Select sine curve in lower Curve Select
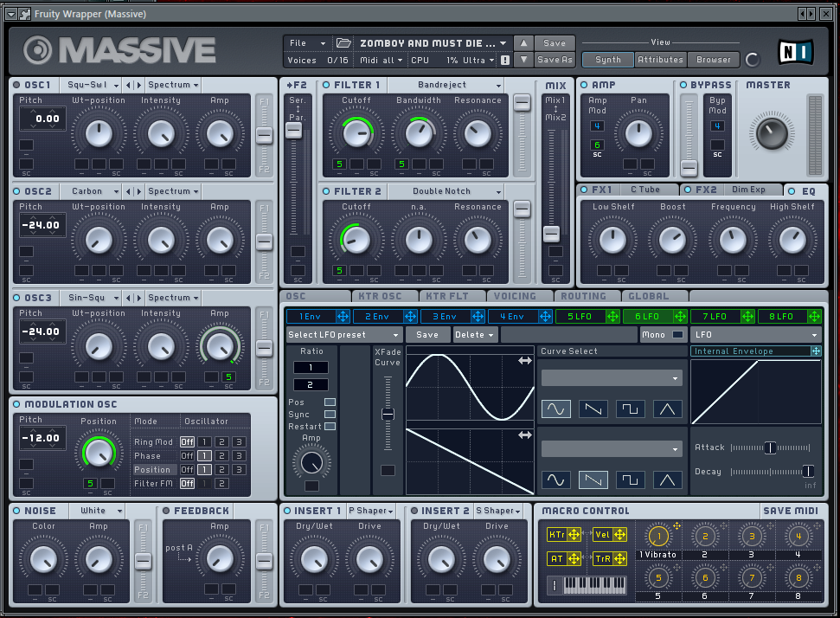The width and height of the screenshot is (840, 618). [556, 480]
